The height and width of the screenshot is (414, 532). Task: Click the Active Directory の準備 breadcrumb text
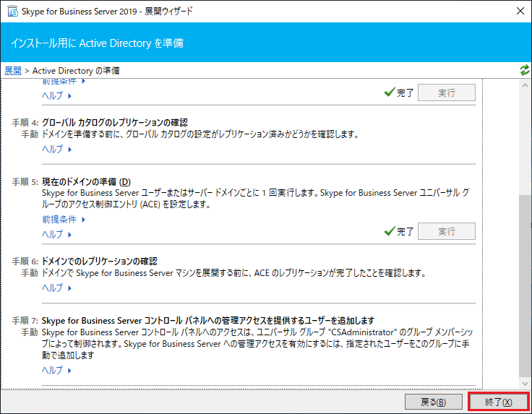76,71
